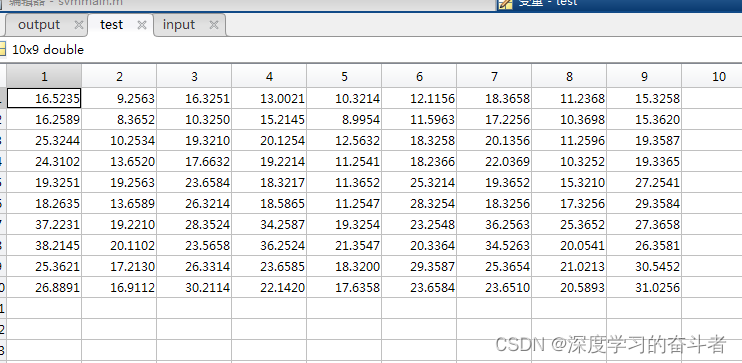The image size is (742, 363).
Task: Select column 3 header
Action: 194,76
